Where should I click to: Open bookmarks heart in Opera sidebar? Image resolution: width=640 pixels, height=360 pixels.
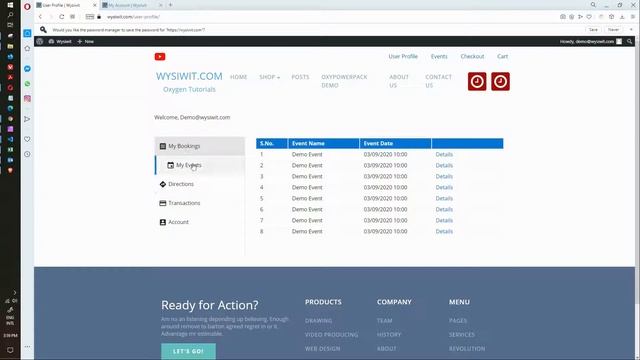coord(27,139)
